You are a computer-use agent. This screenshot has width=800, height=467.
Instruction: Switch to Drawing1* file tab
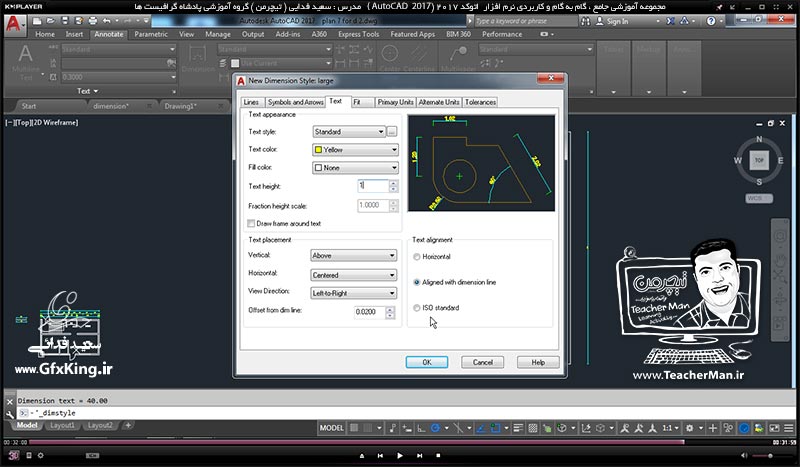181,106
